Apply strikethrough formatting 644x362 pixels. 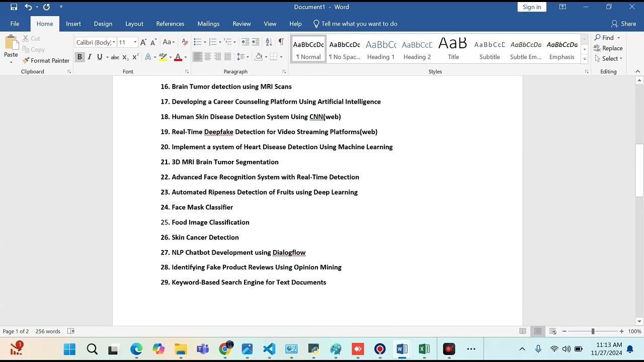(x=115, y=57)
